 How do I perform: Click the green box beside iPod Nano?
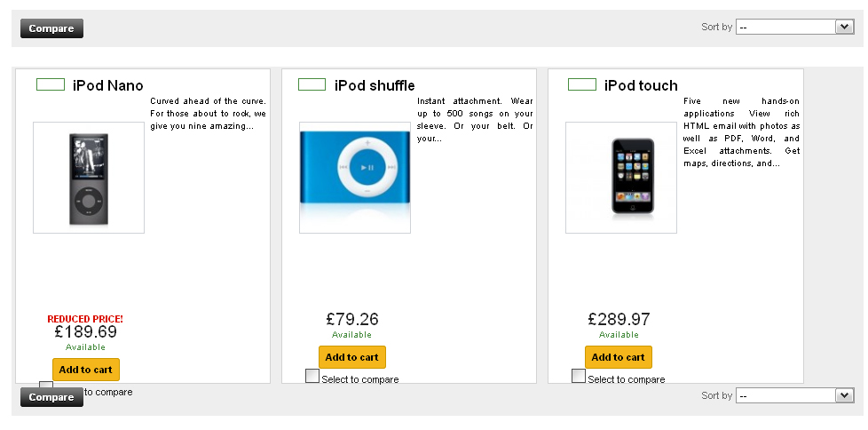[x=50, y=84]
